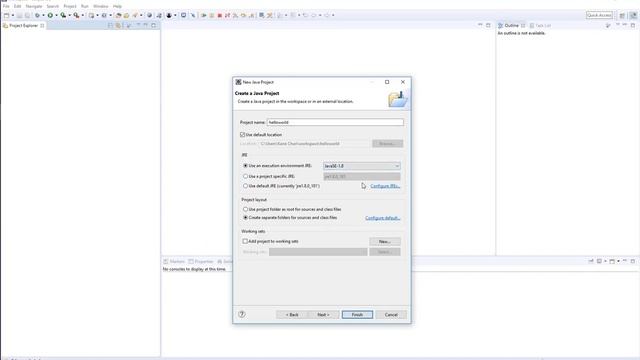Viewport: 640px width, 360px height.
Task: Click the green Run toolbar icon
Action: [50, 15]
